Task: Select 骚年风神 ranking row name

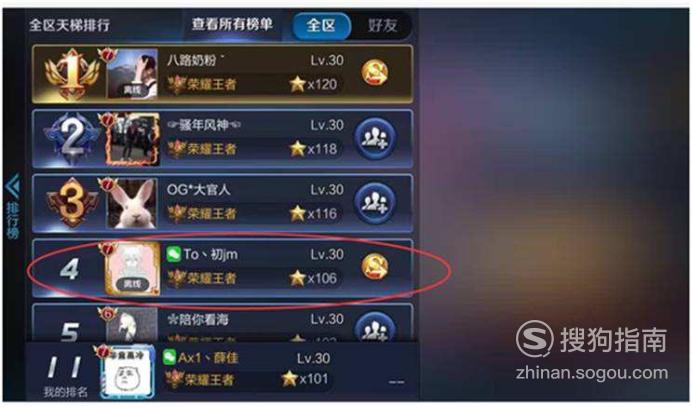Action: (203, 125)
